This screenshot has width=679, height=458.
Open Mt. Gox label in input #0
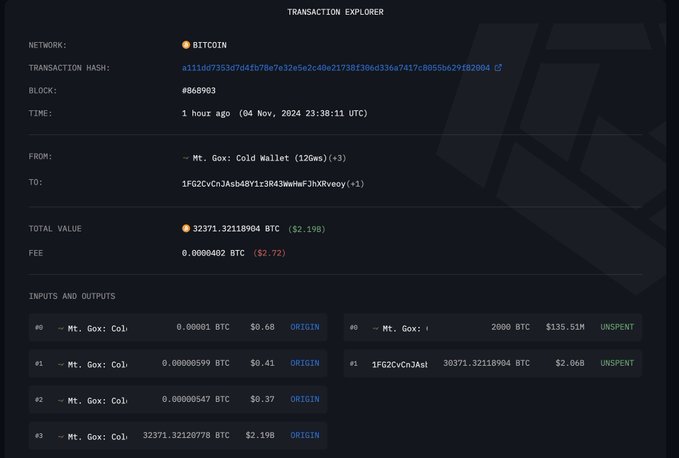click(x=97, y=329)
